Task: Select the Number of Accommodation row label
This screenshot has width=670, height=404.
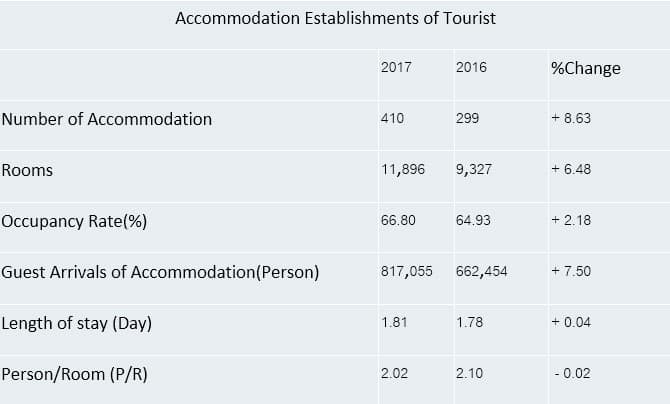Action: pyautogui.click(x=107, y=119)
